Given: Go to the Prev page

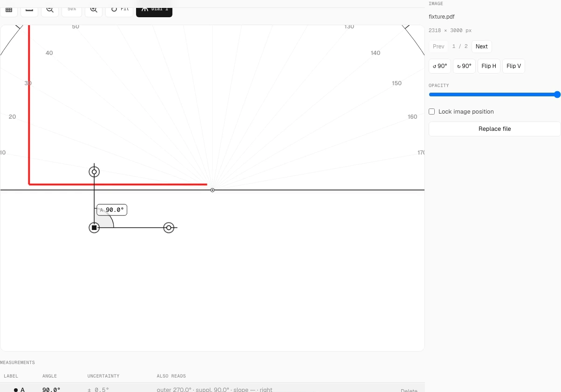Looking at the screenshot, I should tap(438, 47).
